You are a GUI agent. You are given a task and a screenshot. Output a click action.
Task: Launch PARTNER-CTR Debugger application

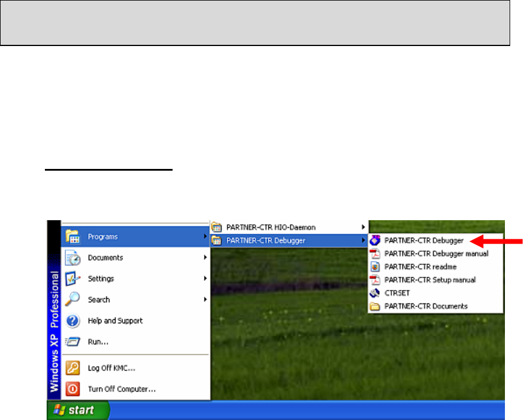click(436, 241)
